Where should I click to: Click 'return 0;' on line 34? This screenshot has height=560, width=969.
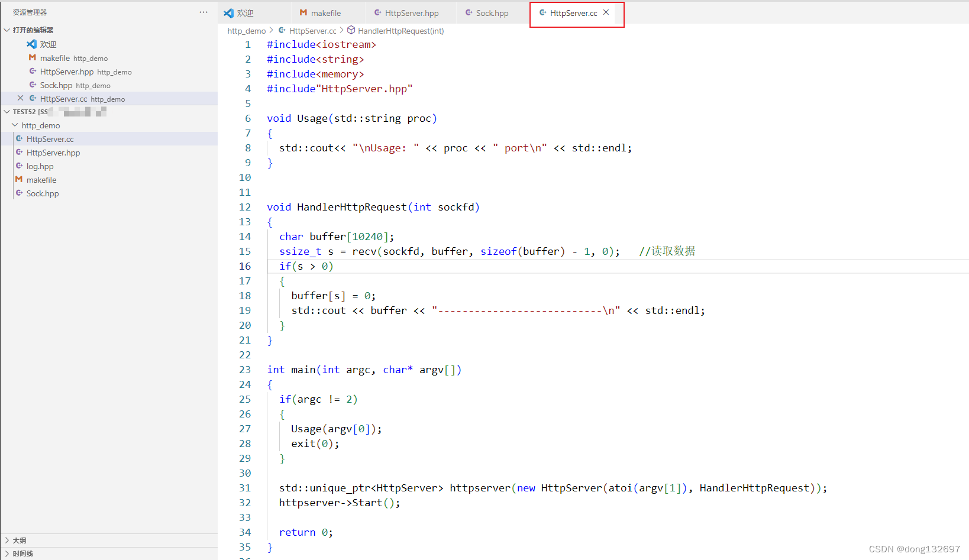click(x=306, y=532)
